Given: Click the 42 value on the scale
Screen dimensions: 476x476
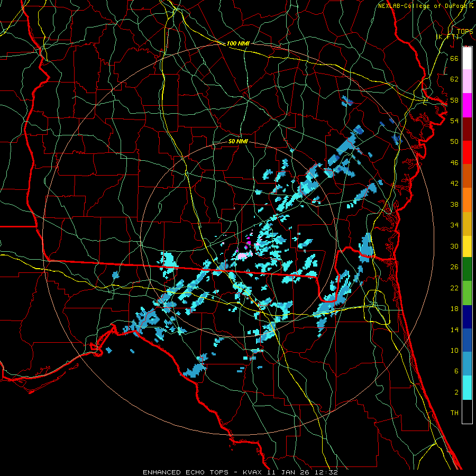Looking at the screenshot, I should pos(454,184).
